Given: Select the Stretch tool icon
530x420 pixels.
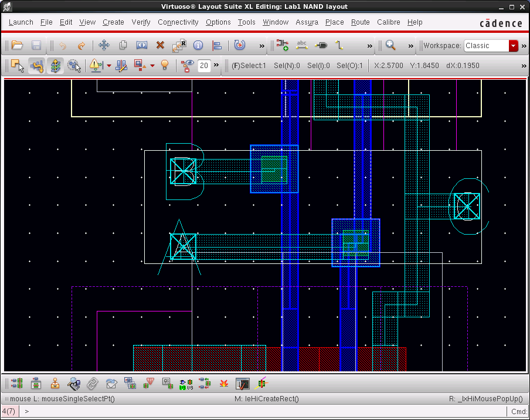Looking at the screenshot, I should [142, 45].
